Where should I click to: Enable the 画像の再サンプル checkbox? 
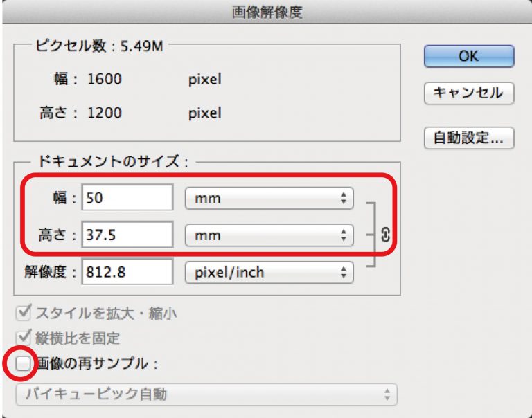point(23,363)
